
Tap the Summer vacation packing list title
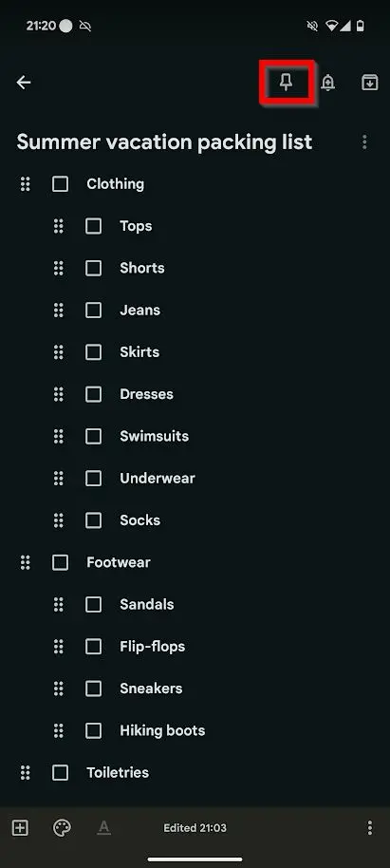(x=164, y=142)
